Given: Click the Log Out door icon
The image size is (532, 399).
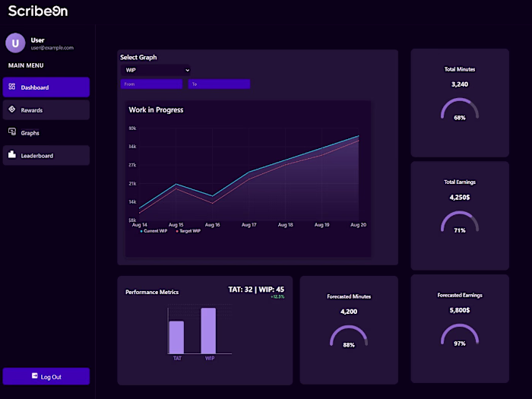Looking at the screenshot, I should point(35,375).
